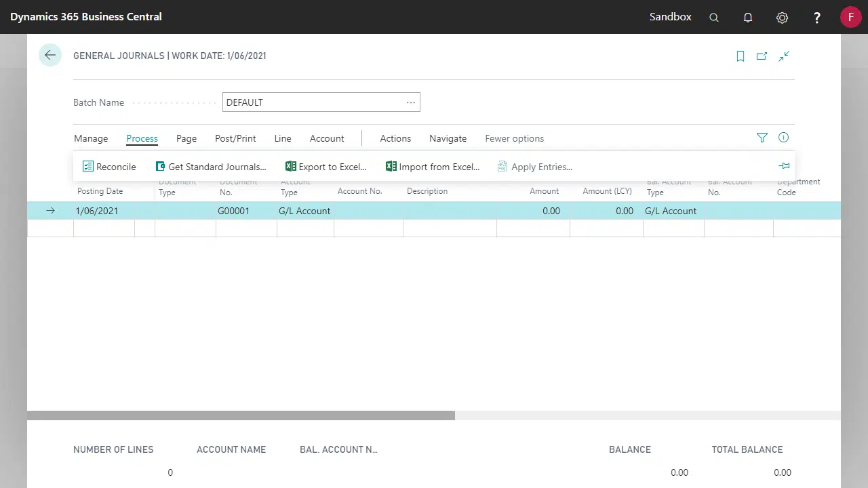Open the search magnifier icon
The height and width of the screenshot is (488, 868).
pos(714,18)
